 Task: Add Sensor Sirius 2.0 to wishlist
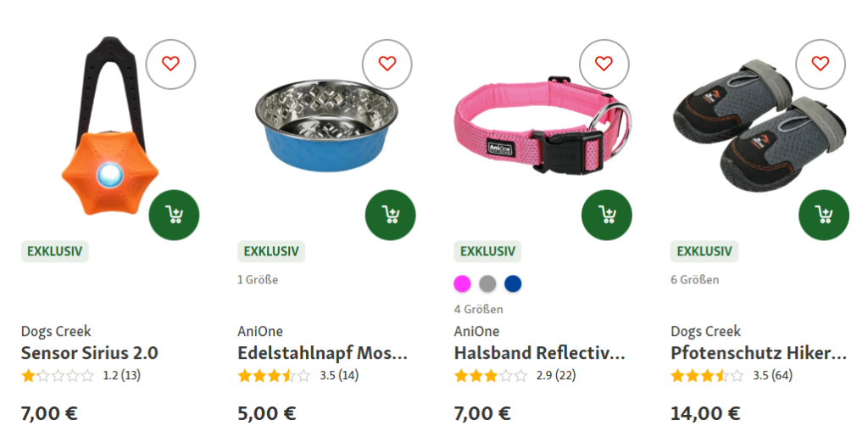(x=170, y=64)
